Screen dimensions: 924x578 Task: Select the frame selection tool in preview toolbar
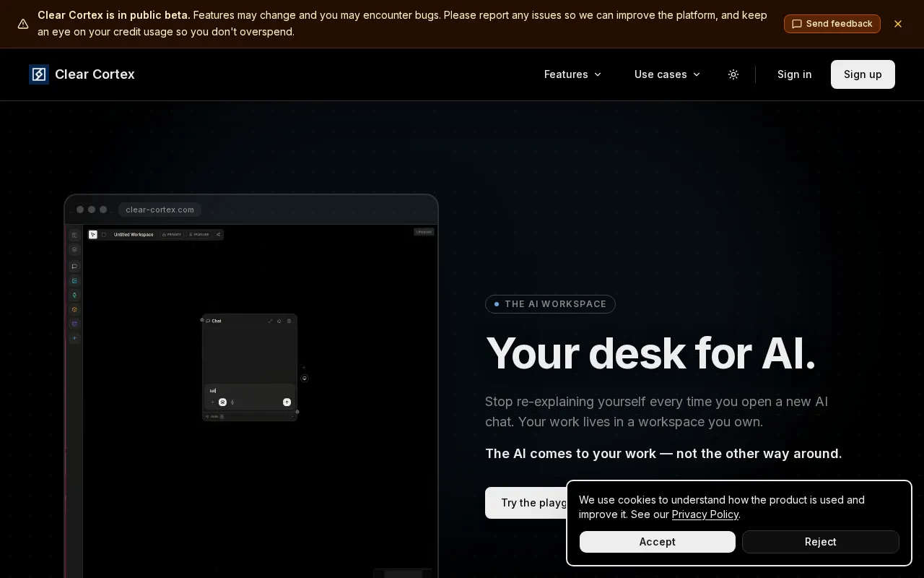pyautogui.click(x=104, y=235)
